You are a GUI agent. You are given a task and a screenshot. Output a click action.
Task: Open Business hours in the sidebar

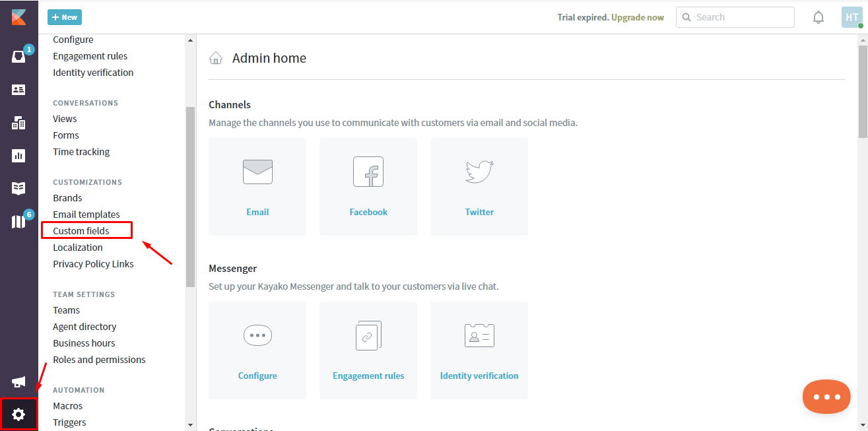coord(84,343)
